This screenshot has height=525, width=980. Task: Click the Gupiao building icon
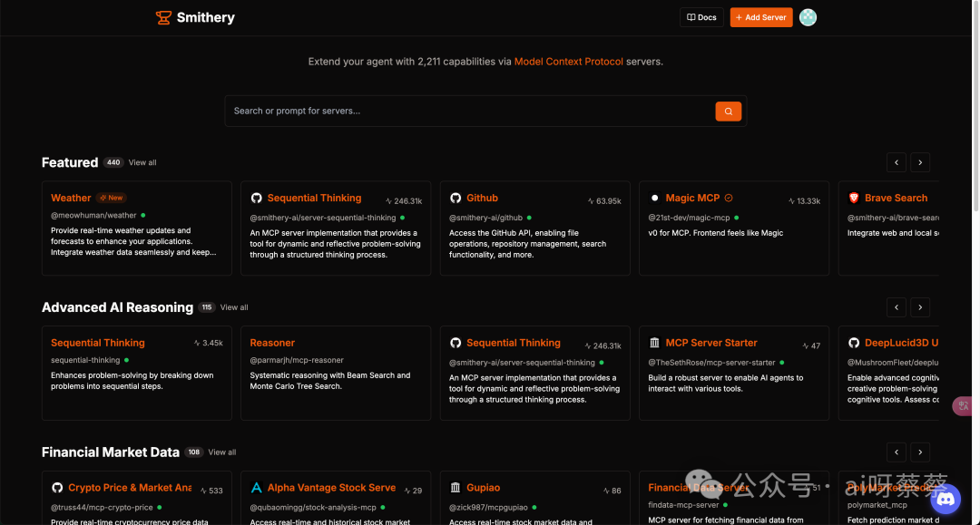click(456, 488)
